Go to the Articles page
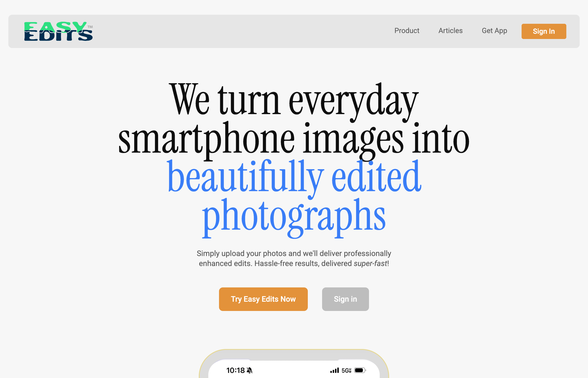 (450, 31)
